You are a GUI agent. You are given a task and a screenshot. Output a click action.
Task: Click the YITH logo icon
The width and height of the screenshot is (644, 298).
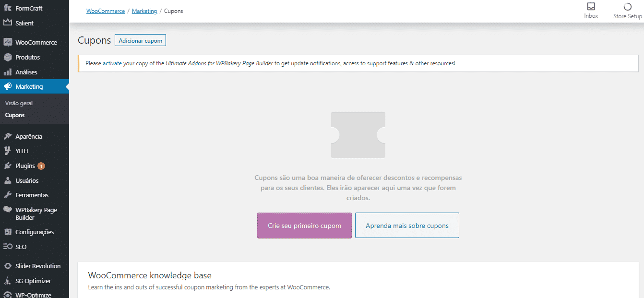coord(8,151)
